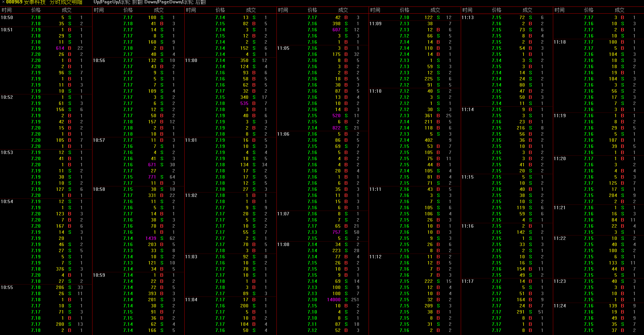Screen dimensions: 644x335
Task: Select the 11:03 time label
Action: [x=191, y=257]
